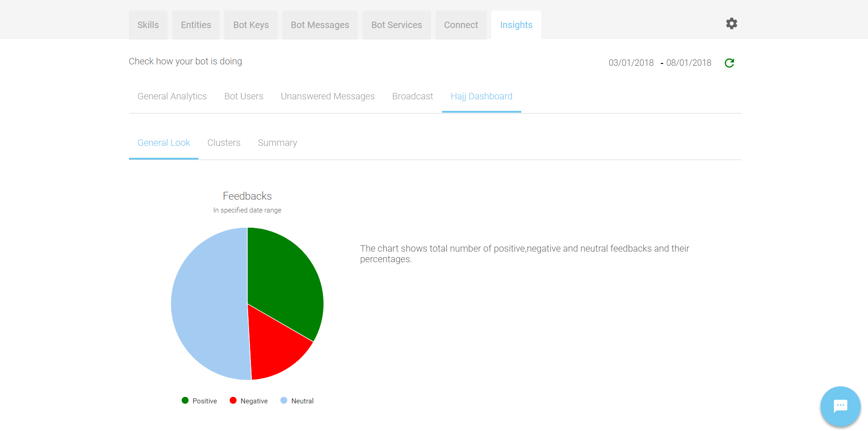Image resolution: width=868 pixels, height=431 pixels.
Task: Open Bot Users section
Action: click(x=244, y=96)
